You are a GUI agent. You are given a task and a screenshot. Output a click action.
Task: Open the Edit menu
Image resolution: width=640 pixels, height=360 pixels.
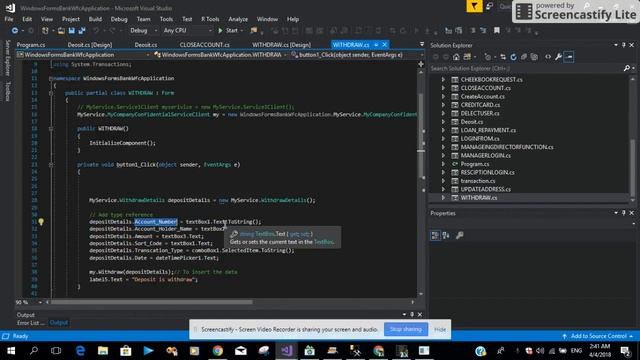(27, 19)
